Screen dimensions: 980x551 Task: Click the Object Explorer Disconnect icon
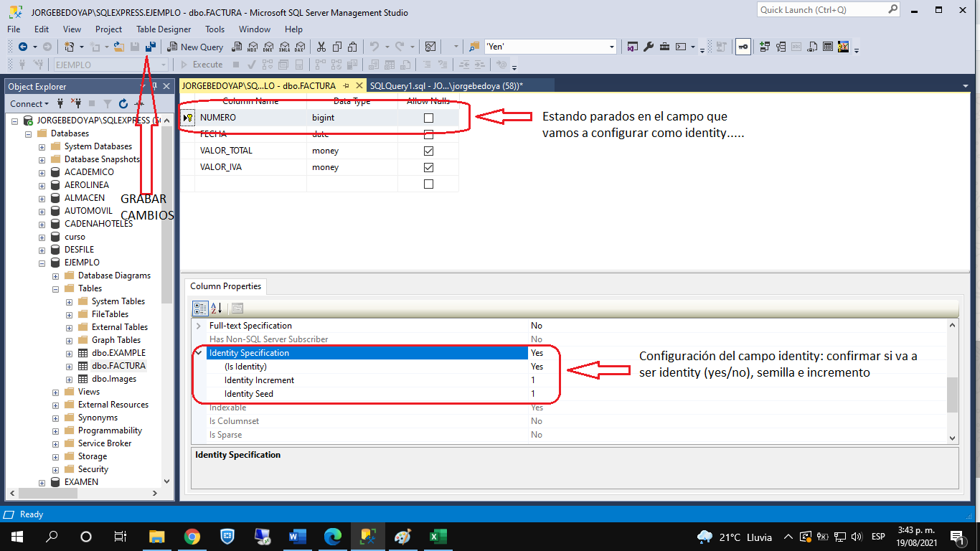point(75,103)
